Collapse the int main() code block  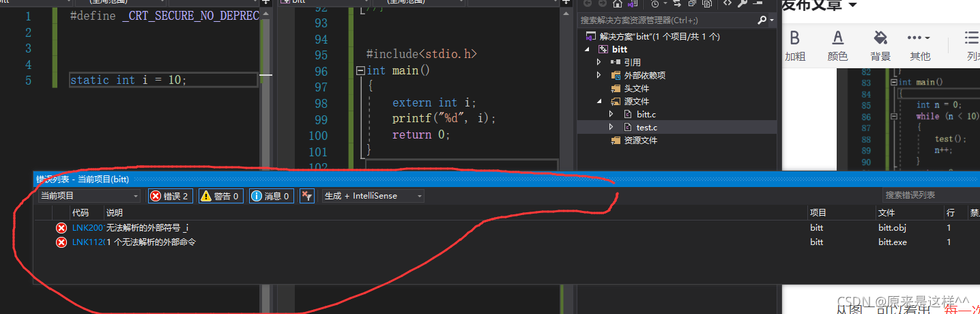(360, 71)
